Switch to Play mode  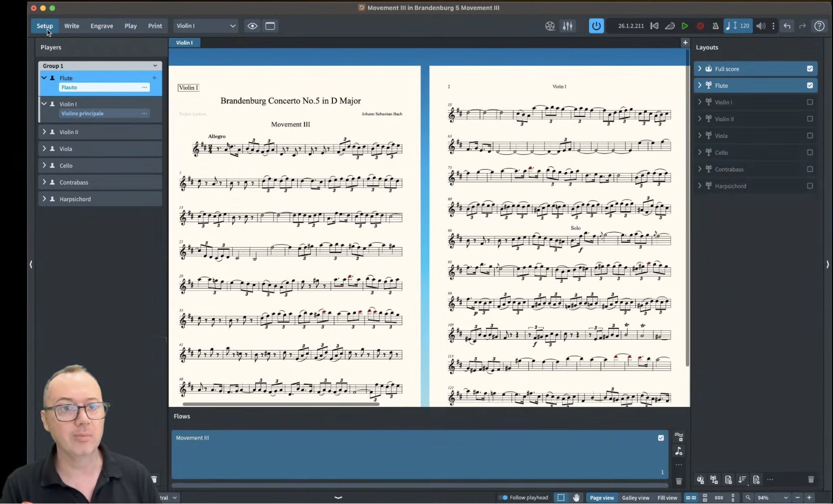point(131,26)
